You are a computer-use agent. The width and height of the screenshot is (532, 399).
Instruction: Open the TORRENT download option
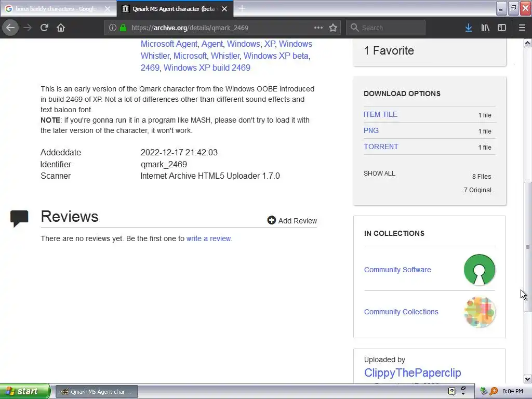point(381,147)
